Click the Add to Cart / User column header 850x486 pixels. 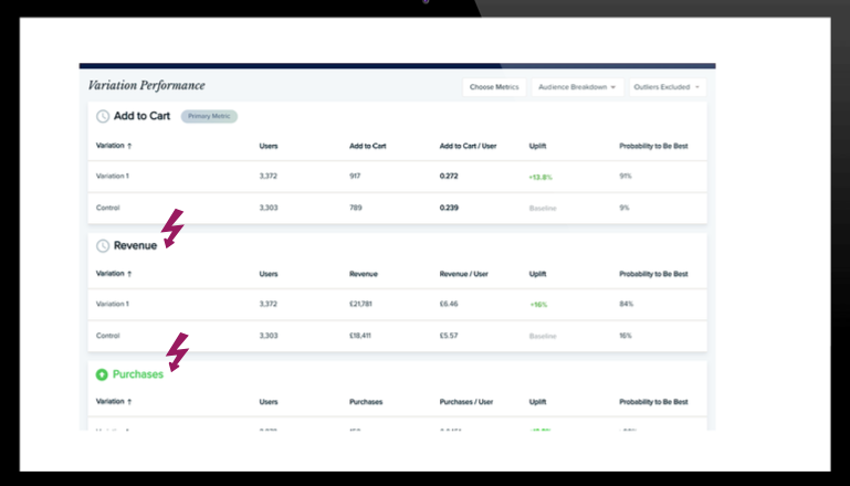pos(467,146)
